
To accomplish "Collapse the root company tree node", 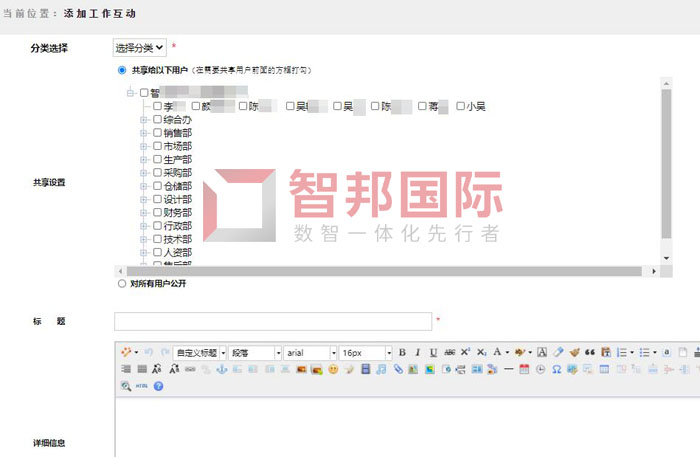I will pos(130,93).
